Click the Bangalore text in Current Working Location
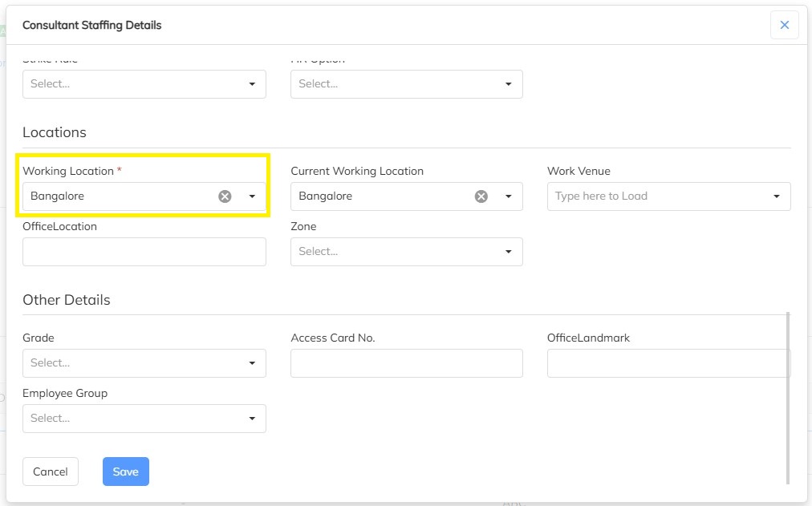This screenshot has height=506, width=812. [326, 196]
